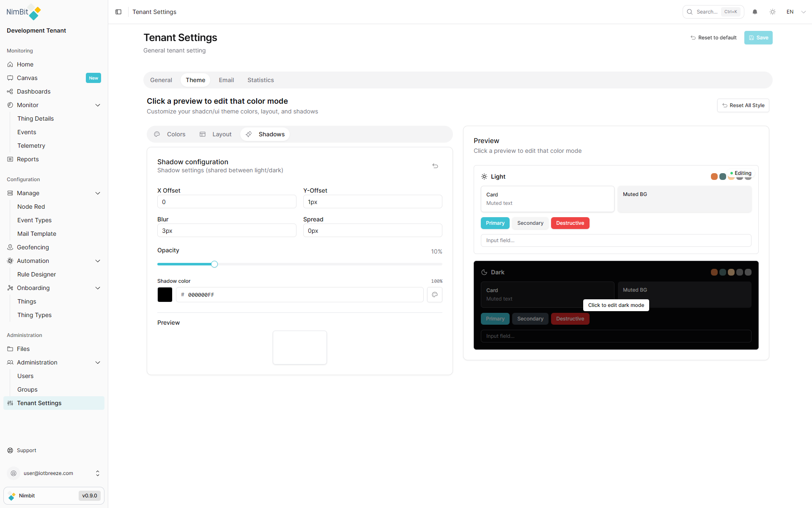812x508 pixels.
Task: Click the Reports icon in the sidebar
Action: tap(10, 159)
